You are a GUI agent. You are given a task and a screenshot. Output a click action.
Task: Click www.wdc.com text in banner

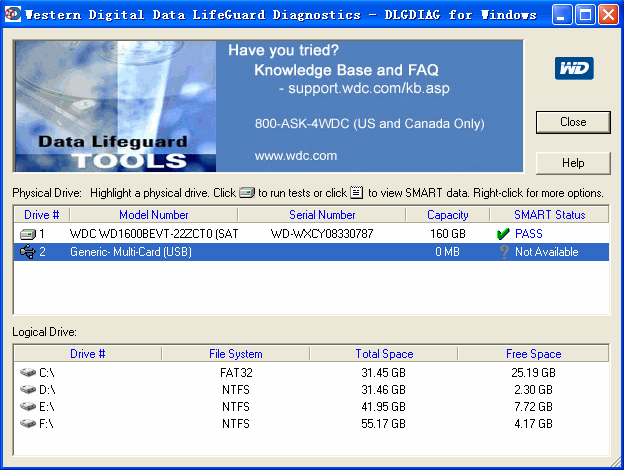296,156
